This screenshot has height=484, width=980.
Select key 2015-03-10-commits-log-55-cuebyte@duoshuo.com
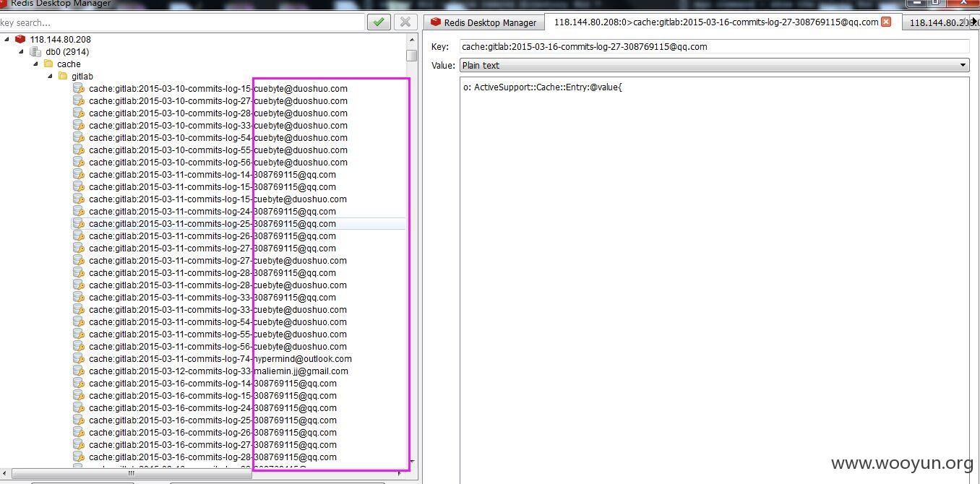[x=218, y=150]
